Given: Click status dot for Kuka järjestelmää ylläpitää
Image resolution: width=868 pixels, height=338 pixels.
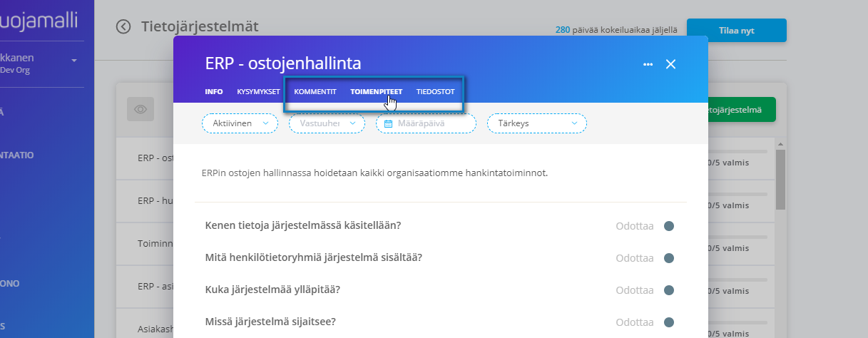Looking at the screenshot, I should pyautogui.click(x=668, y=290).
